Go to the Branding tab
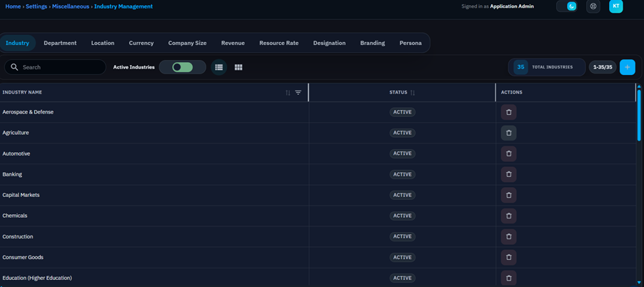 (373, 43)
